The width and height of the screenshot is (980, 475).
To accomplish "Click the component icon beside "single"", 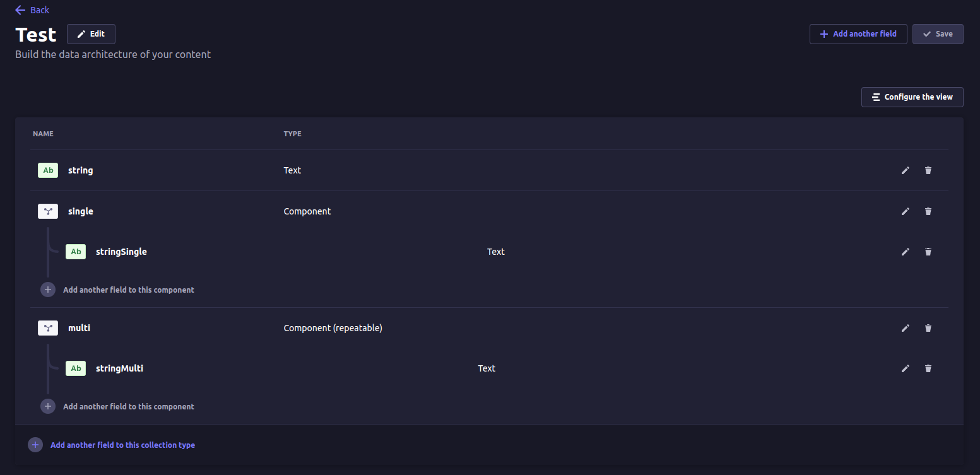I will 48,211.
